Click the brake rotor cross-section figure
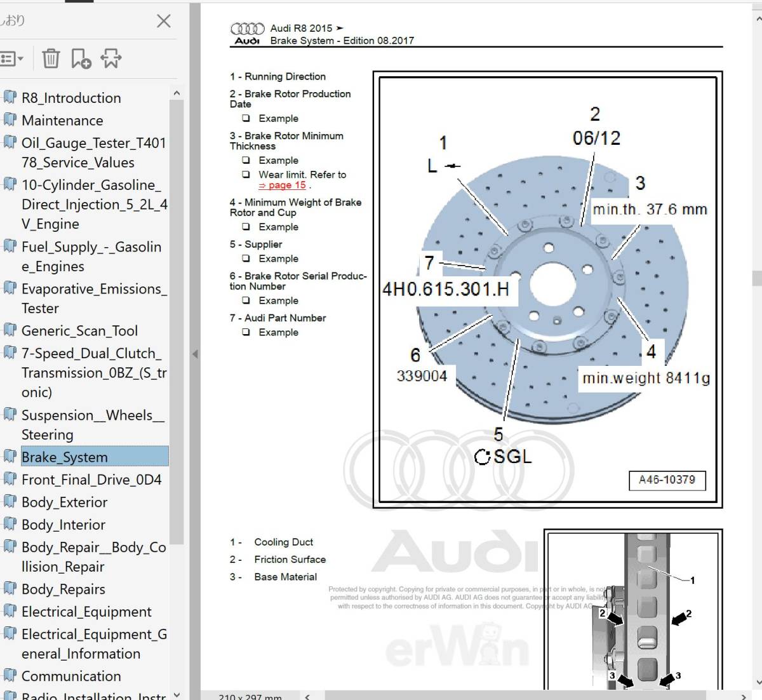 pos(633,611)
